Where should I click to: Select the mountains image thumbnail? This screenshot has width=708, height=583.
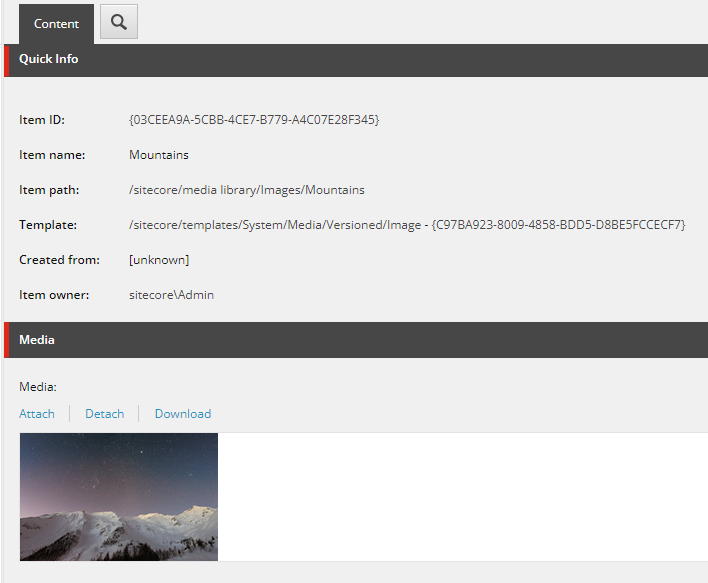click(x=119, y=496)
